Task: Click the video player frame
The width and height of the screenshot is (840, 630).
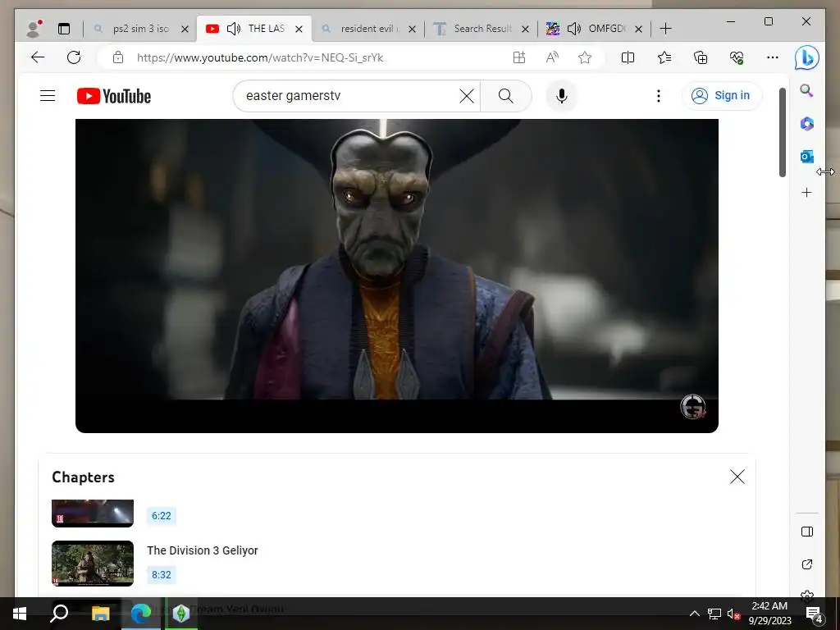Action: coord(397,276)
